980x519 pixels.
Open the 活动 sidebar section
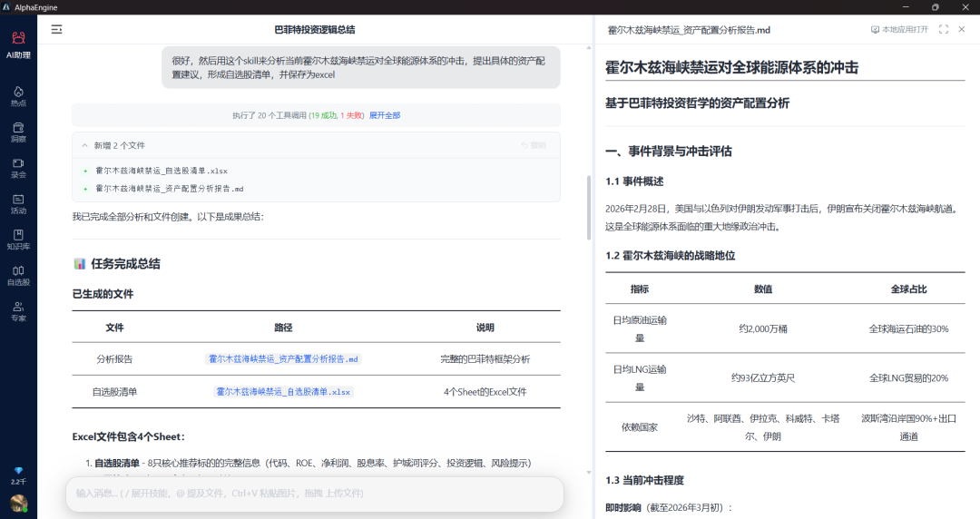coord(18,204)
